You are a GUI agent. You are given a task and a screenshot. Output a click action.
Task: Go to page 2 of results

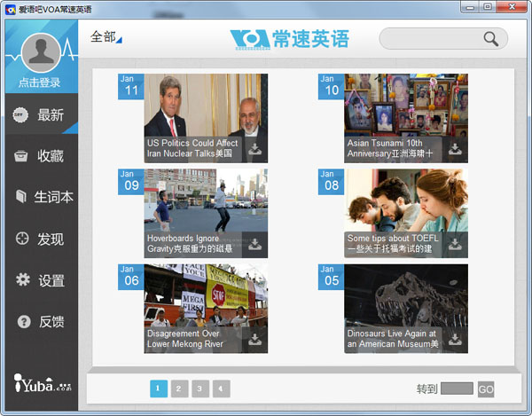pos(179,388)
